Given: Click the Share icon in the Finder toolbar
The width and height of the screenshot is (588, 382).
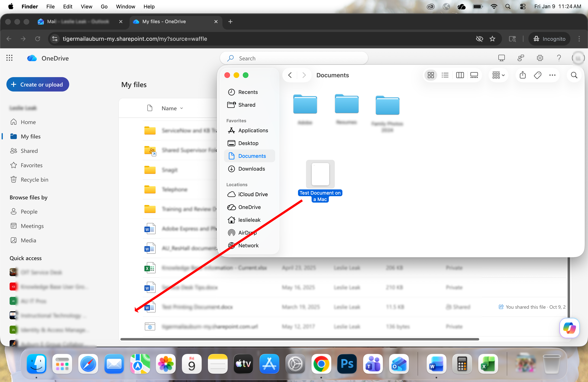Looking at the screenshot, I should pos(523,75).
